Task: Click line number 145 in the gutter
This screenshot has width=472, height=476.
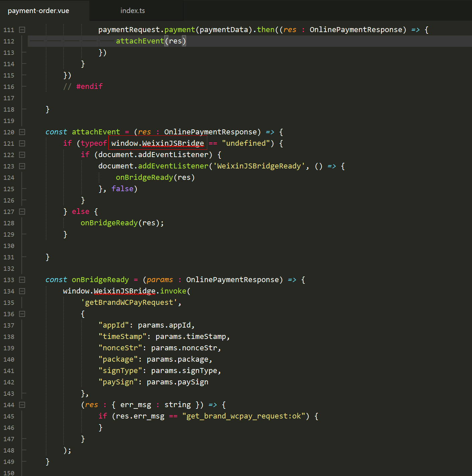Action: click(x=9, y=416)
